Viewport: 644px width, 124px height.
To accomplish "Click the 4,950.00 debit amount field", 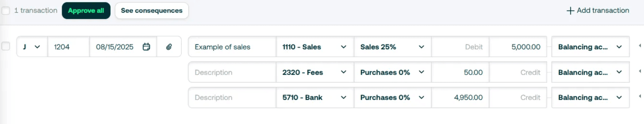I will click(460, 98).
